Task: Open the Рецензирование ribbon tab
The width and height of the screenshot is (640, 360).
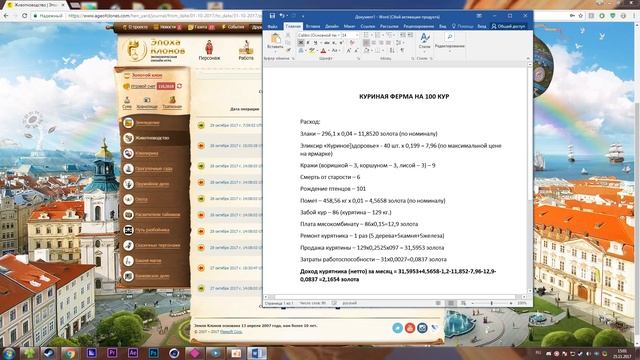Action: (x=418, y=26)
